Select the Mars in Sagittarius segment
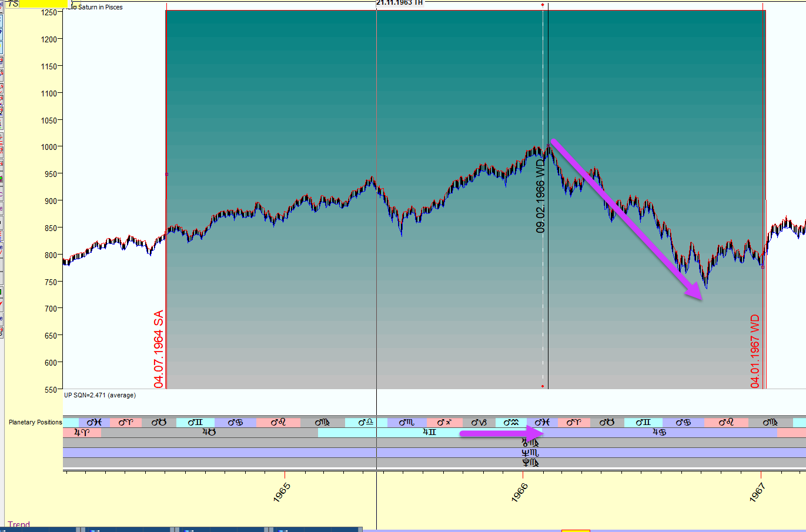 [x=444, y=423]
